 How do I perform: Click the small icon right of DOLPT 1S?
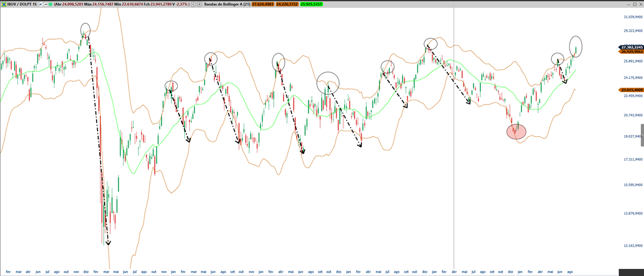coord(41,4)
